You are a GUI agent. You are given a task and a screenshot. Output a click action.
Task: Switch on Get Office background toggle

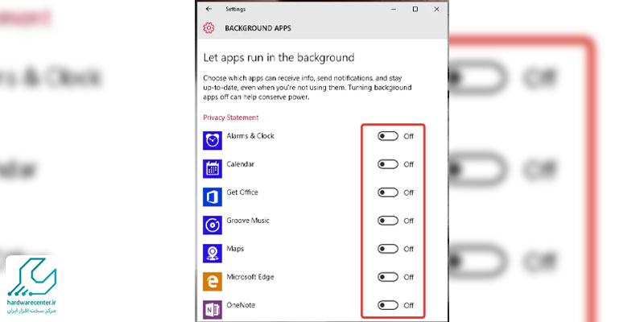[x=388, y=192]
